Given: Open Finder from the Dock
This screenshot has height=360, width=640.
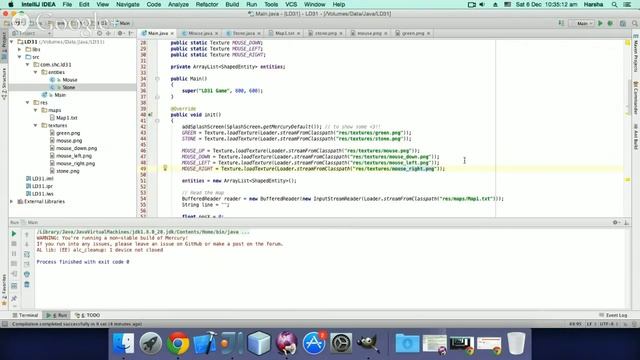Looking at the screenshot, I should coord(124,342).
